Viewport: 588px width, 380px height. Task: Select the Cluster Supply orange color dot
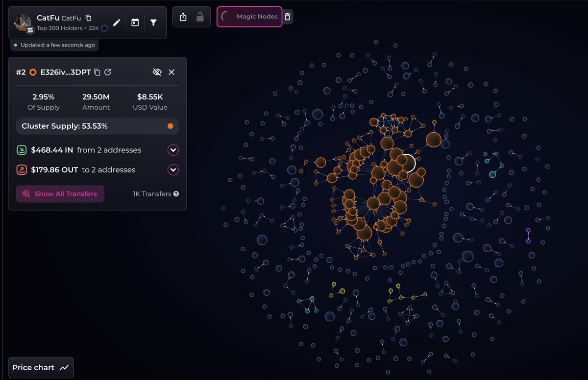171,126
